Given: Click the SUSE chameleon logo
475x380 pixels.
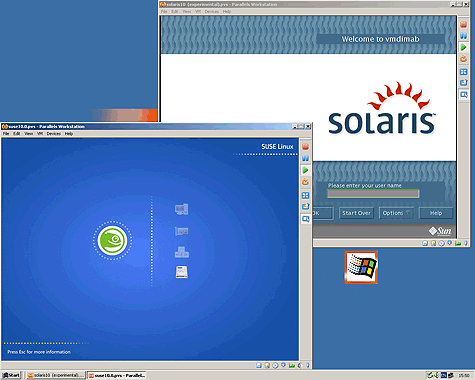Looking at the screenshot, I should coord(112,240).
